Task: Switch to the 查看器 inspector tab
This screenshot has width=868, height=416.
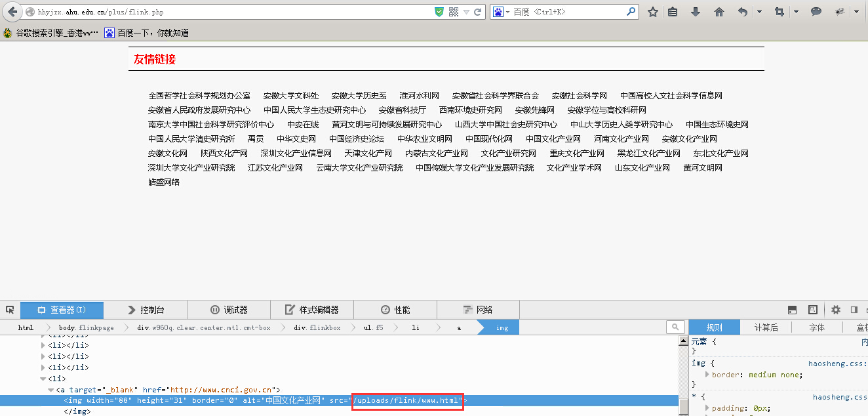Action: click(62, 310)
